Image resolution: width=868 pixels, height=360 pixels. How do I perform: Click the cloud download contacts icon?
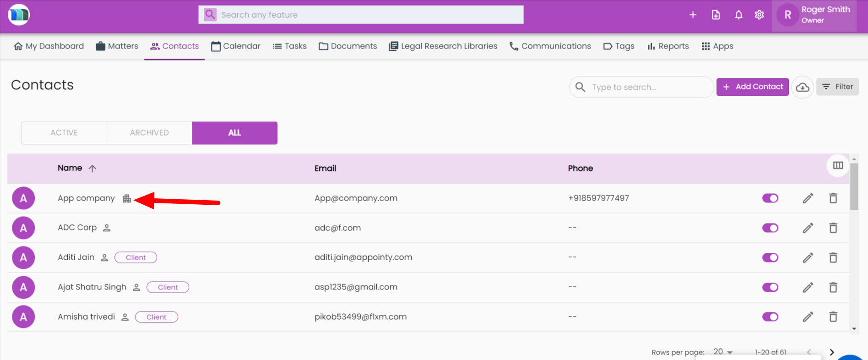coord(803,87)
